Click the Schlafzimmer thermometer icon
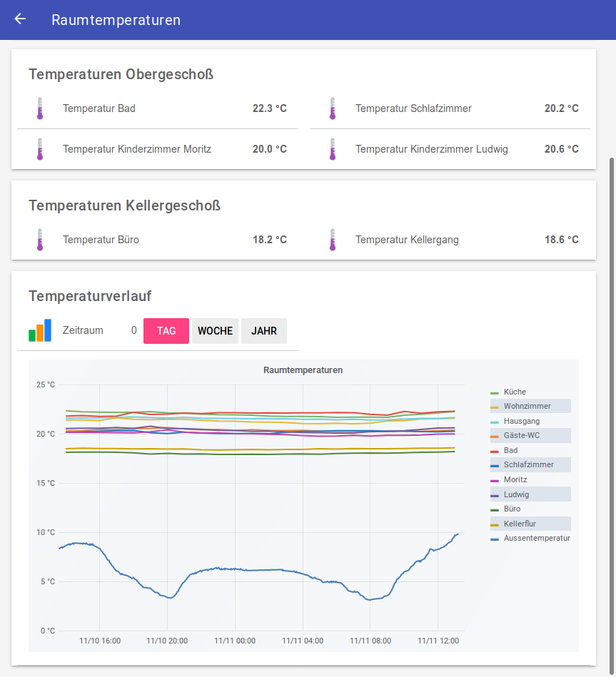This screenshot has height=677, width=616. (x=333, y=108)
